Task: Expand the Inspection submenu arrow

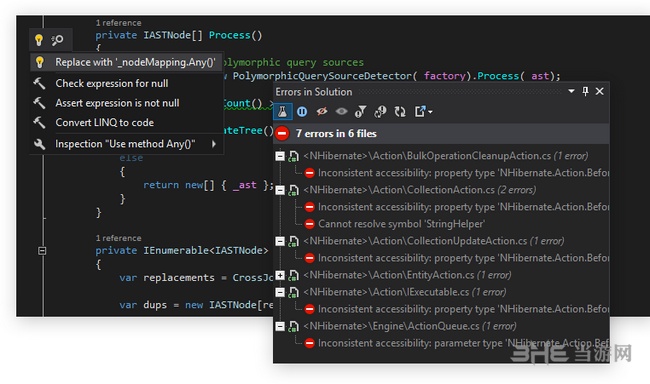Action: point(214,144)
